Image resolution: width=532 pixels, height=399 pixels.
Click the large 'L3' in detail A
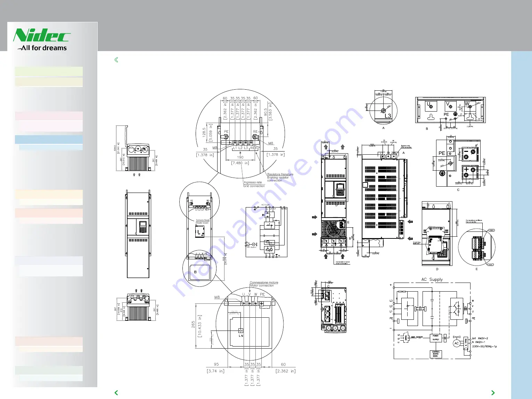click(387, 116)
